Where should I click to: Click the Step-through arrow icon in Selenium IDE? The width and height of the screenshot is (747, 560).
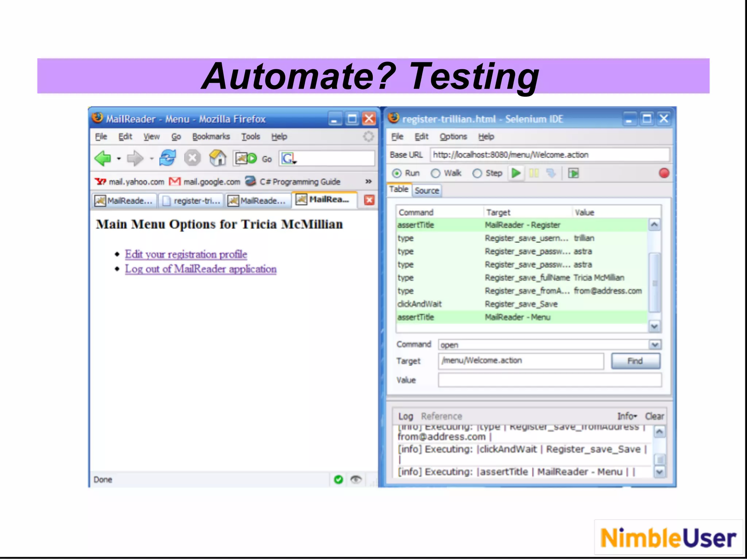click(x=551, y=173)
